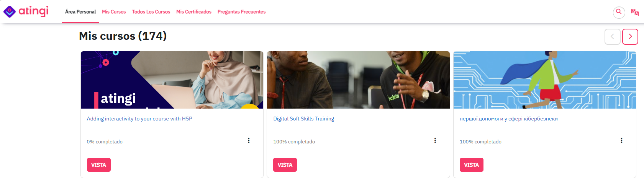This screenshot has width=644, height=187.
Task: Click VISTA button for Digital Soft Skills Training
Action: 285,165
